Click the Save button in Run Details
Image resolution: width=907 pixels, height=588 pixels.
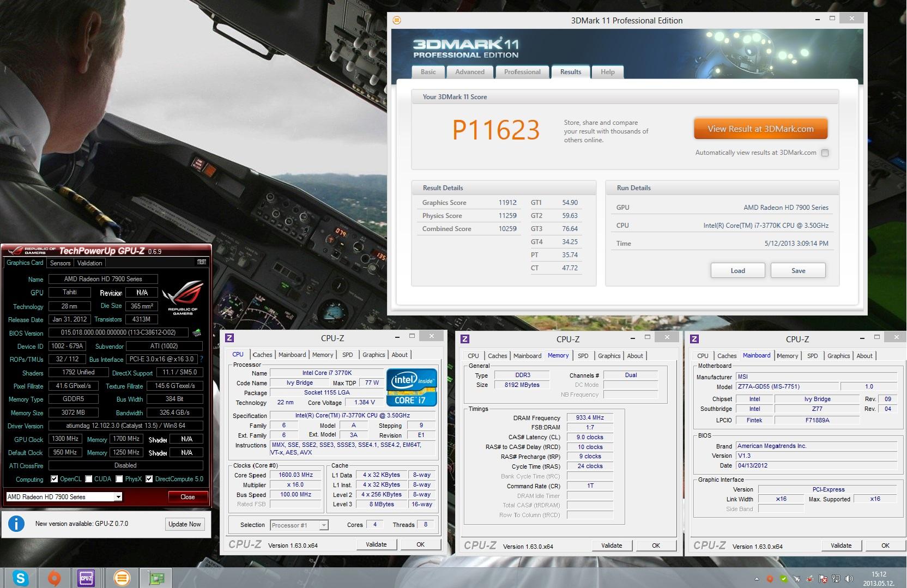798,271
